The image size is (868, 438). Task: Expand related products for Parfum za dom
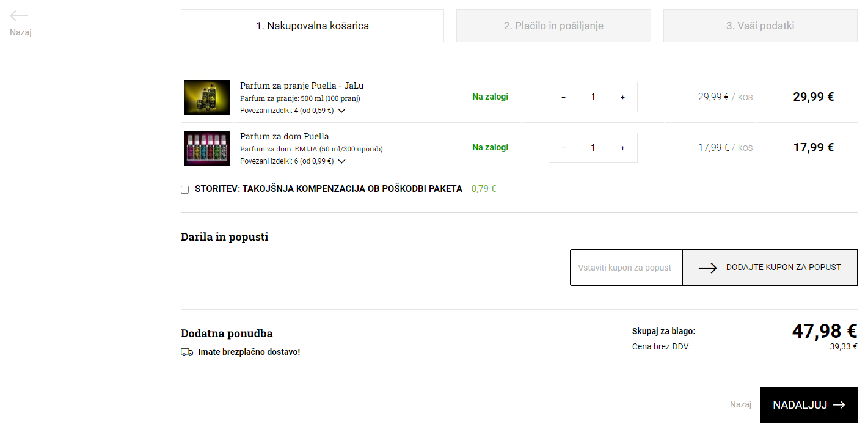tap(341, 161)
